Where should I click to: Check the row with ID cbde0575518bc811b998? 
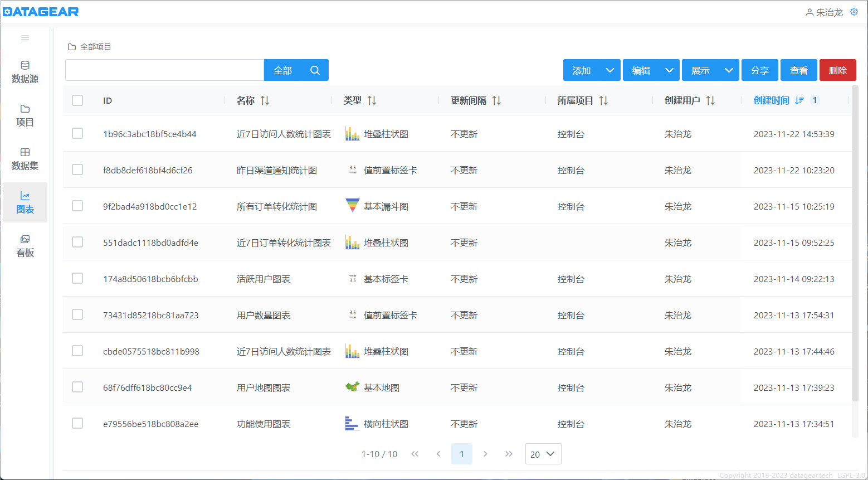pyautogui.click(x=77, y=351)
